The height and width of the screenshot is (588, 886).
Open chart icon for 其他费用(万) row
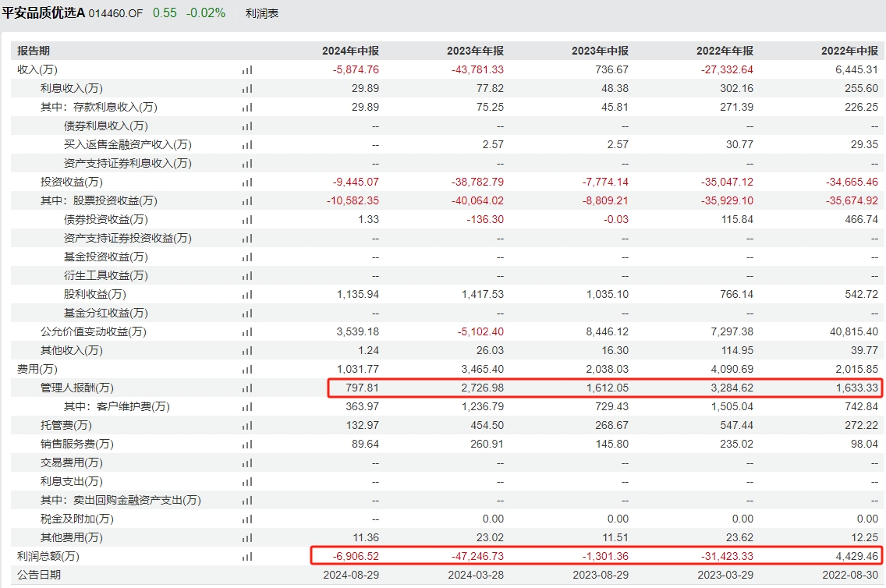(247, 537)
